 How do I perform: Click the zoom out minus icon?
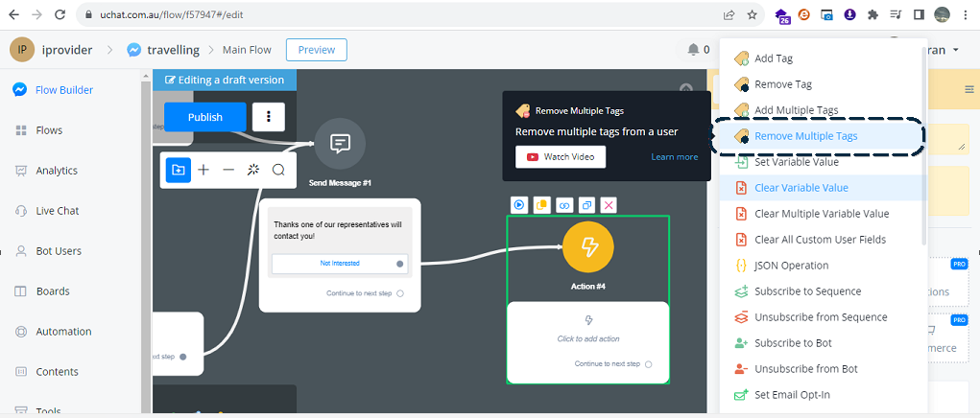[x=228, y=170]
